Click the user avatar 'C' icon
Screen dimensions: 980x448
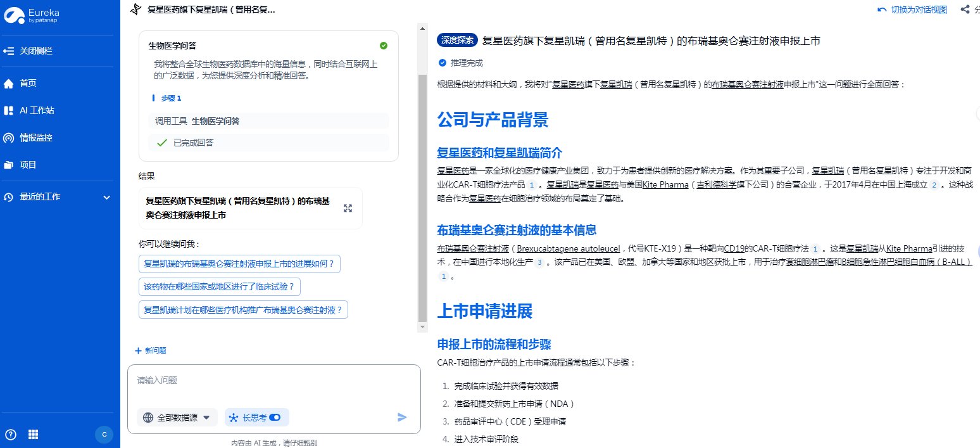coord(104,434)
